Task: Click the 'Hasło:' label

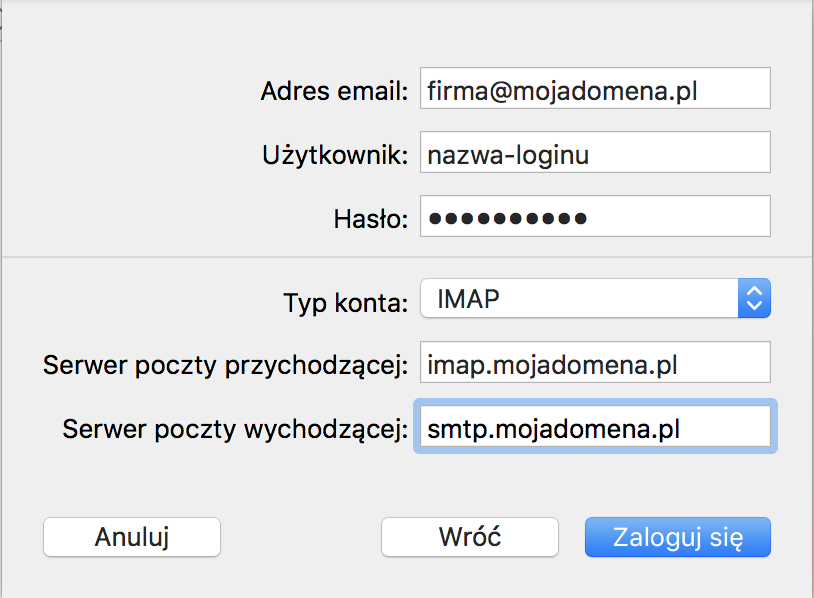Action: [371, 219]
